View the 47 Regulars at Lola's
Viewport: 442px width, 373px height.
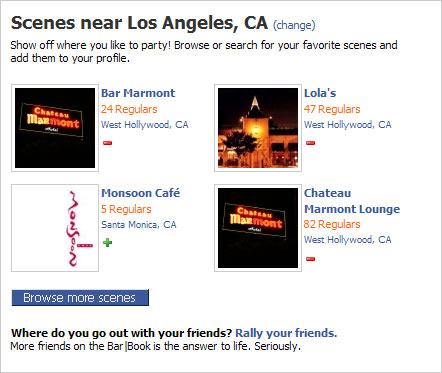tap(332, 109)
